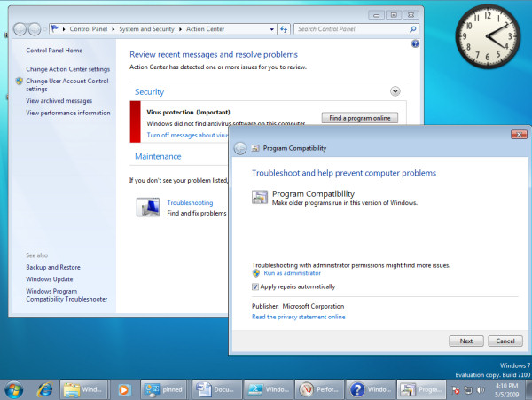The height and width of the screenshot is (400, 532).
Task: Click View performance information link
Action: click(x=68, y=113)
